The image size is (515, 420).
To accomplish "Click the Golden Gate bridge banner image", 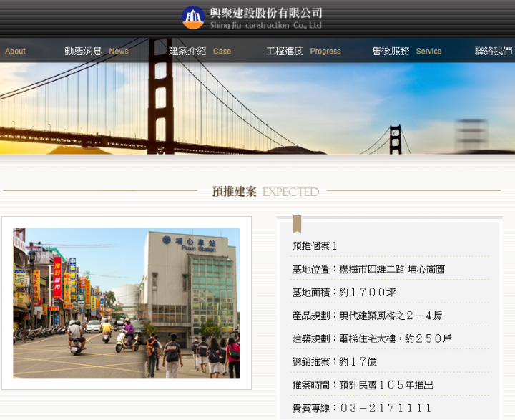I will click(x=257, y=109).
